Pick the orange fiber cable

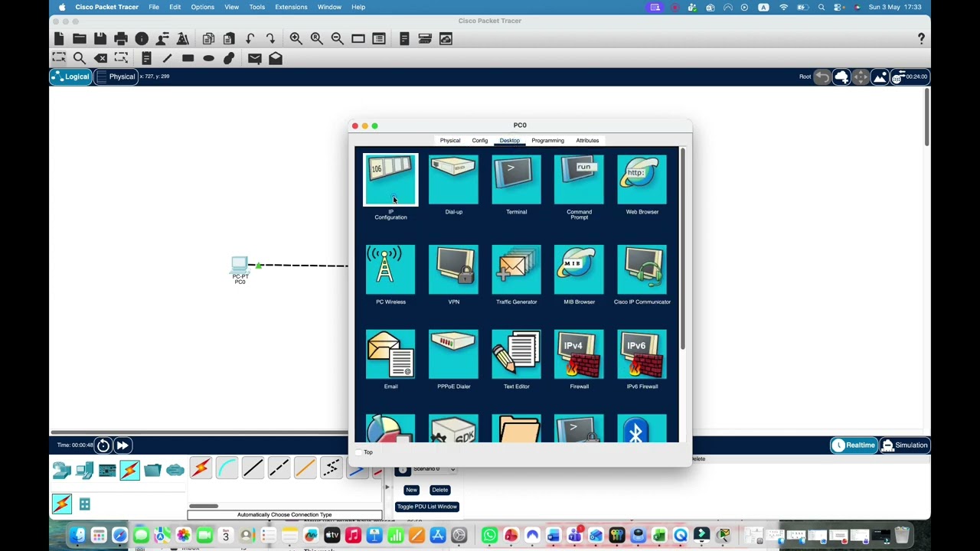tap(305, 468)
